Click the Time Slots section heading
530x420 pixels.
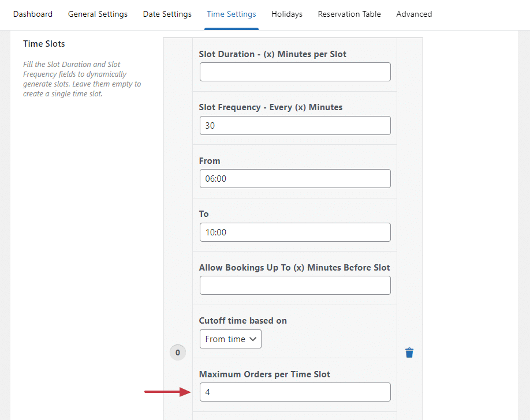click(x=44, y=44)
